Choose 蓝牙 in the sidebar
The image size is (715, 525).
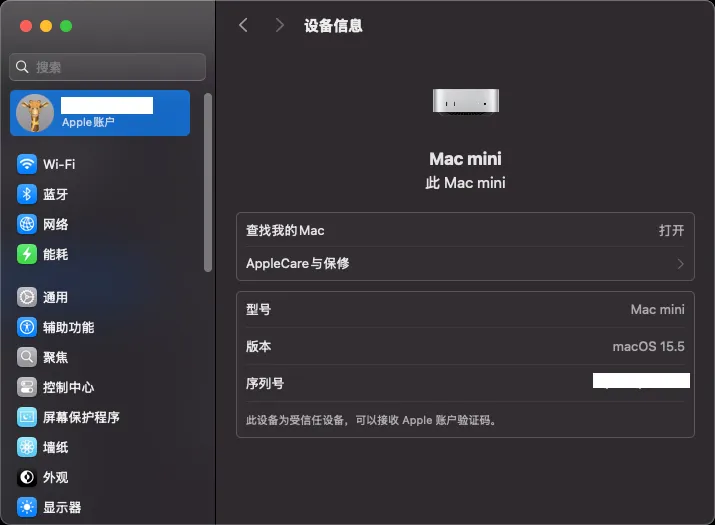[56, 194]
